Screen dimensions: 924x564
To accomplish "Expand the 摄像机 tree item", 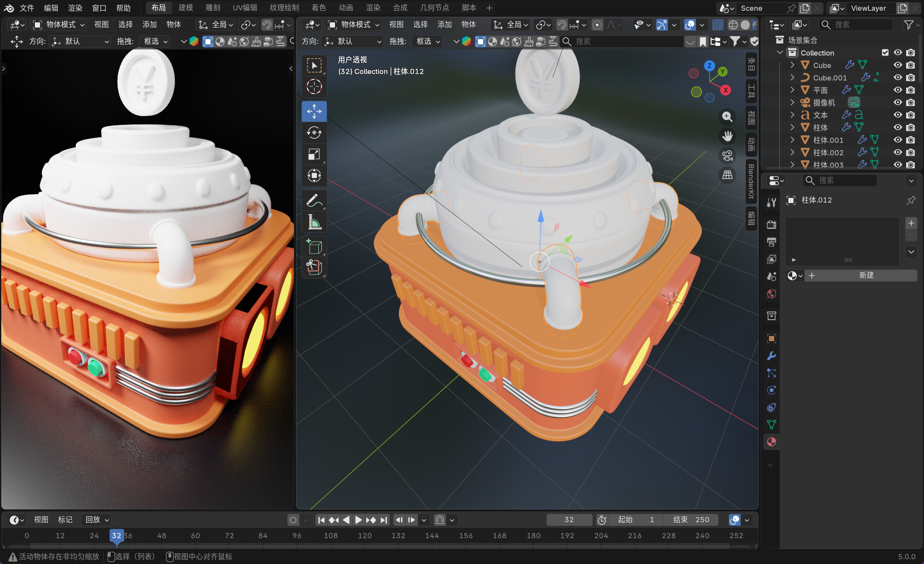I will pyautogui.click(x=792, y=102).
